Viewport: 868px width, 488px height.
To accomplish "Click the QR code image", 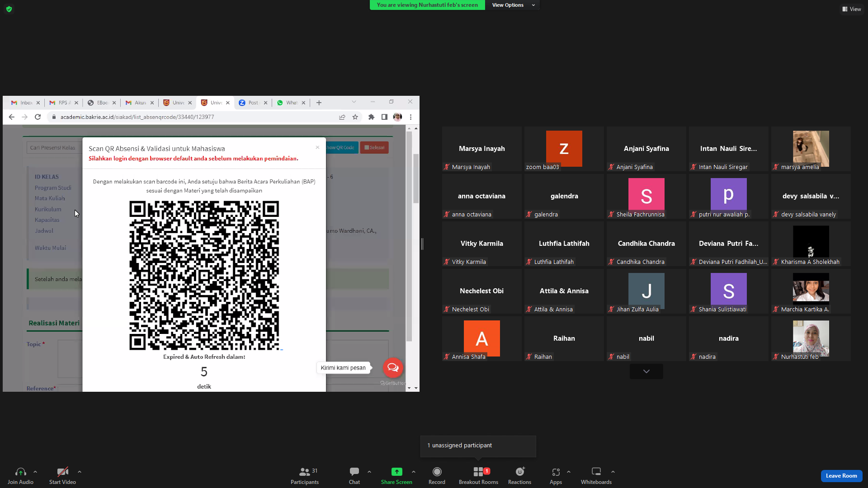I will pyautogui.click(x=204, y=275).
